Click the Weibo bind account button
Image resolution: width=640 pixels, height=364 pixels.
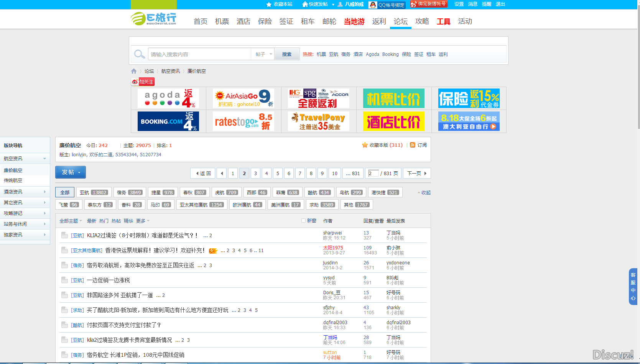(x=429, y=4)
